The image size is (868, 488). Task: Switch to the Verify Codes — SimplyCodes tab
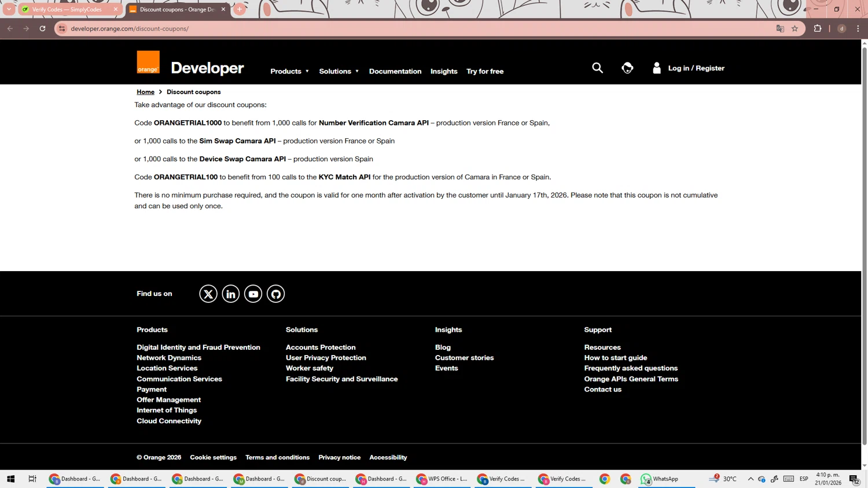click(69, 9)
